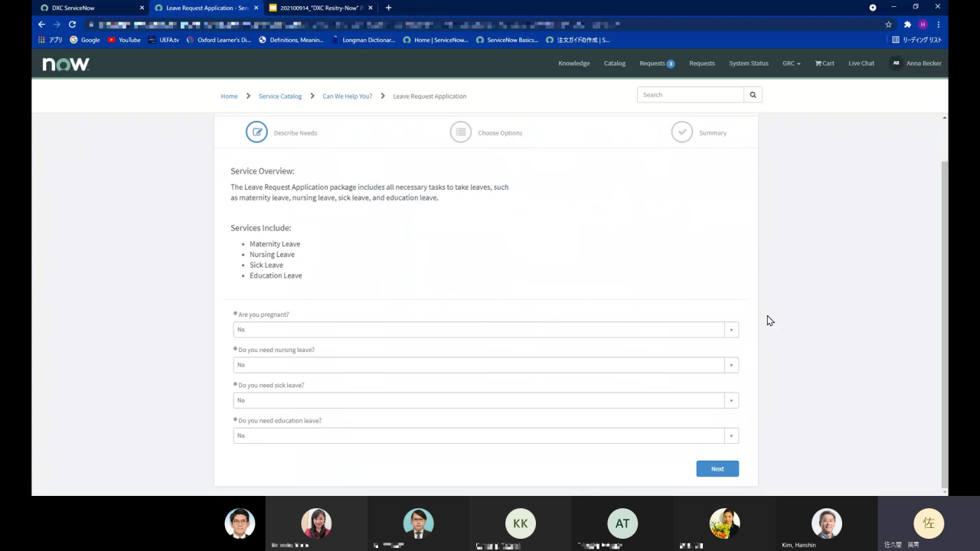
Task: Click into the Search input field
Action: pos(690,95)
